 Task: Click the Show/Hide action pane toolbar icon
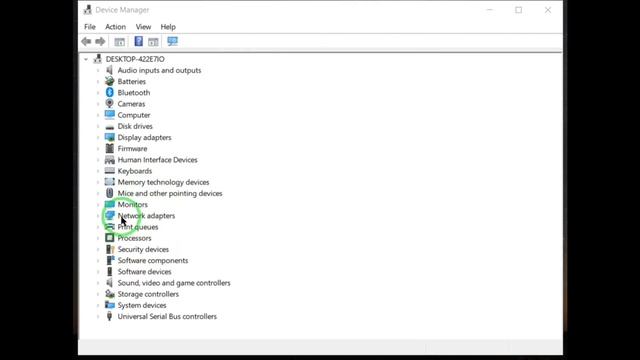(x=153, y=41)
